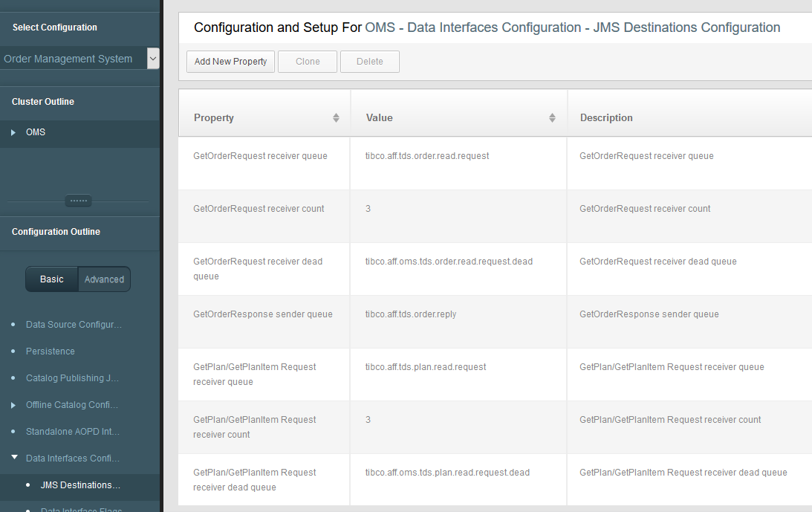
Task: Click the GetOrderResponse sender queue row
Action: (x=263, y=314)
